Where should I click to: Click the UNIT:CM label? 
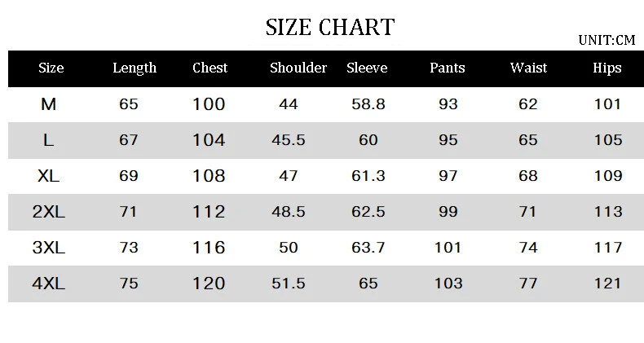606,40
